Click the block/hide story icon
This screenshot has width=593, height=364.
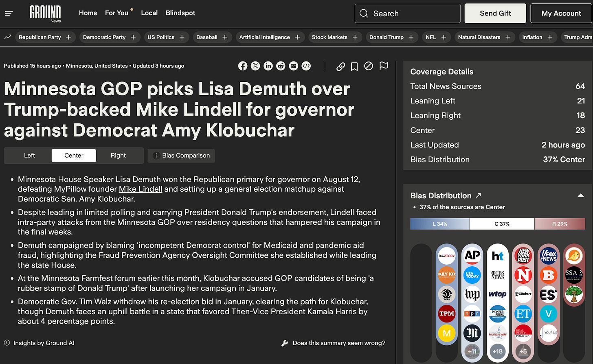(369, 66)
